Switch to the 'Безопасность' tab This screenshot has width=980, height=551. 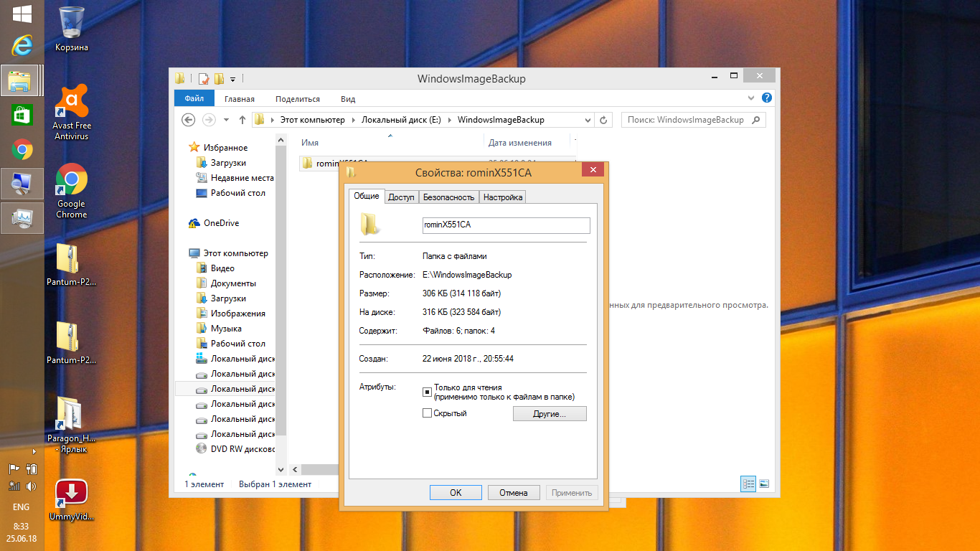click(x=448, y=197)
